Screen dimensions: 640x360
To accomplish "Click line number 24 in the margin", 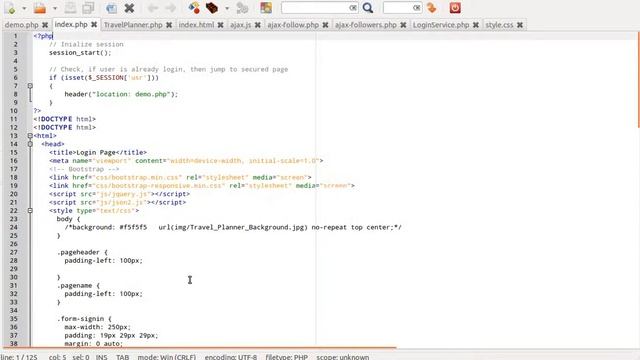I will 14,227.
